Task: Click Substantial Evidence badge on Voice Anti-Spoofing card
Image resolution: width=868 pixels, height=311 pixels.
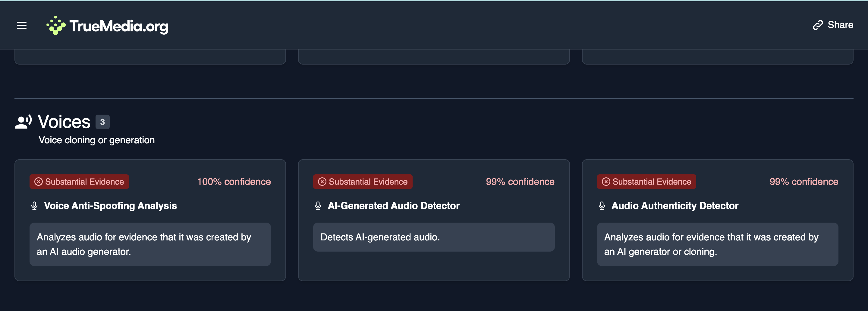Action: point(79,182)
